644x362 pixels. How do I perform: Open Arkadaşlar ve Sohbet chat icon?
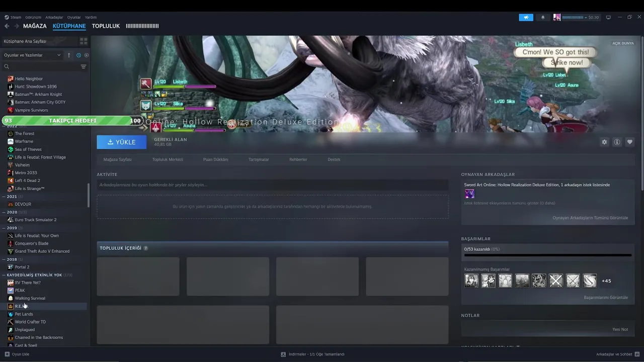click(x=637, y=354)
